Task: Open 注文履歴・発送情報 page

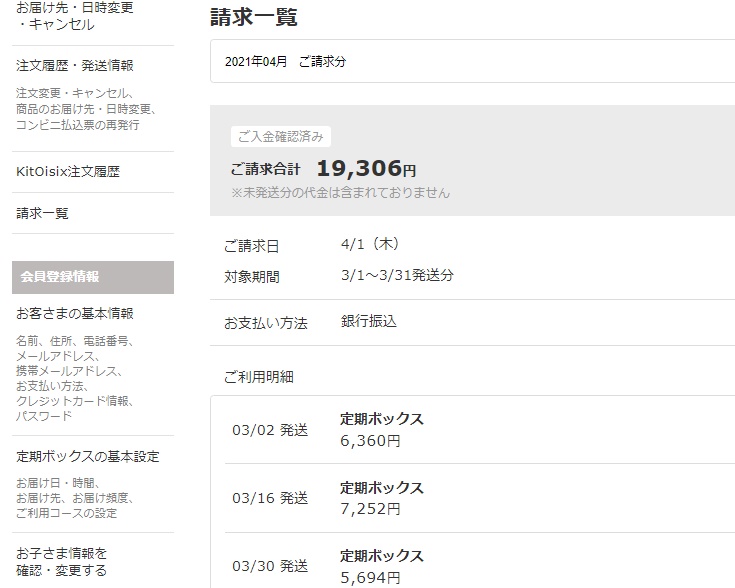Action: tap(75, 65)
